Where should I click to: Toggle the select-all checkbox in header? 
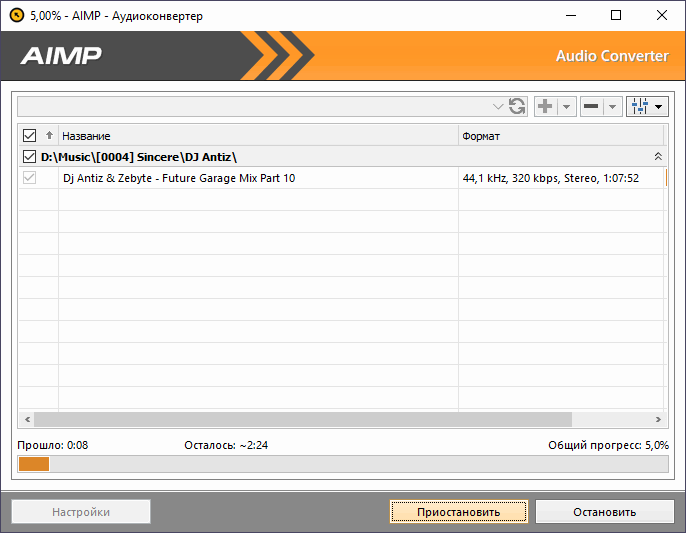pyautogui.click(x=29, y=136)
